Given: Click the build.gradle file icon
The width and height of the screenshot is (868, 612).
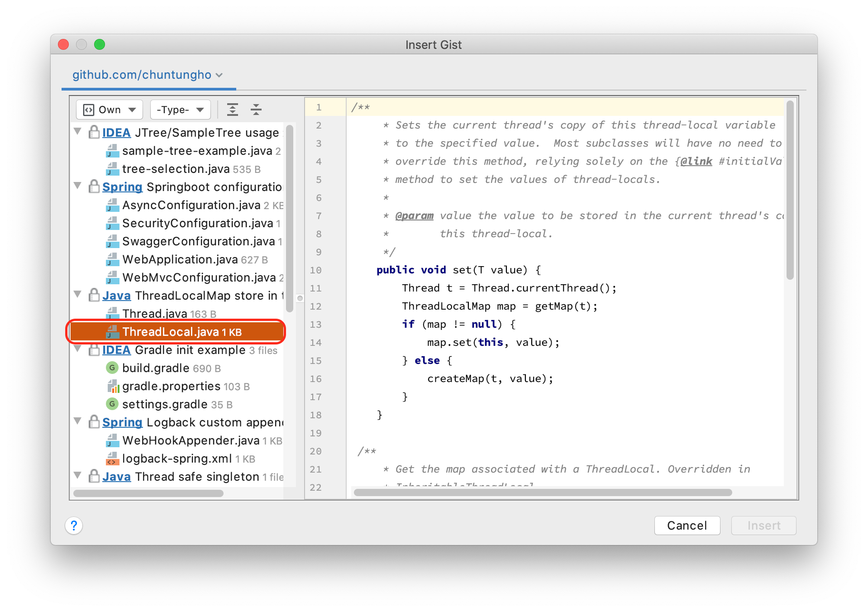Looking at the screenshot, I should [x=112, y=368].
